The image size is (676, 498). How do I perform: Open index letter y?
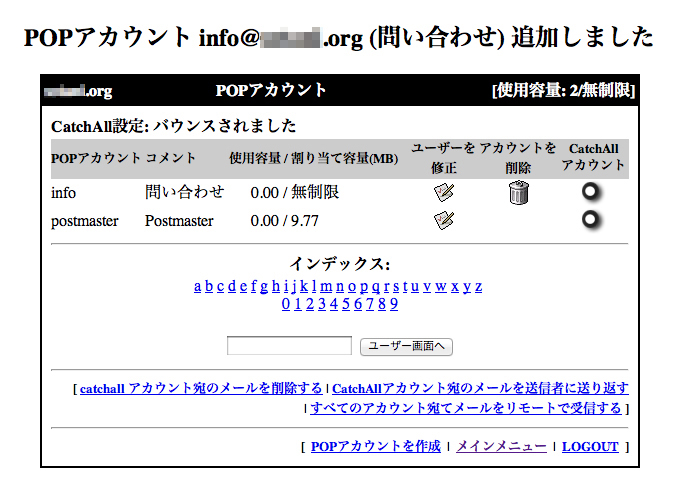click(467, 286)
